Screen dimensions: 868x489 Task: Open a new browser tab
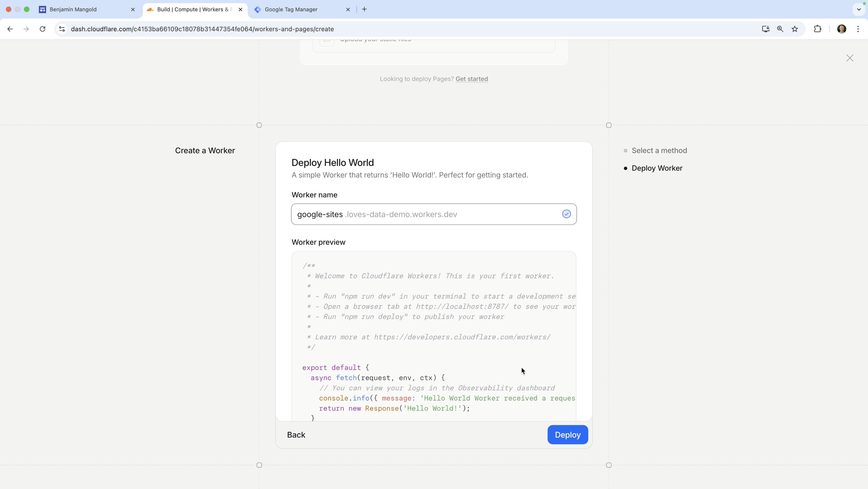[364, 9]
